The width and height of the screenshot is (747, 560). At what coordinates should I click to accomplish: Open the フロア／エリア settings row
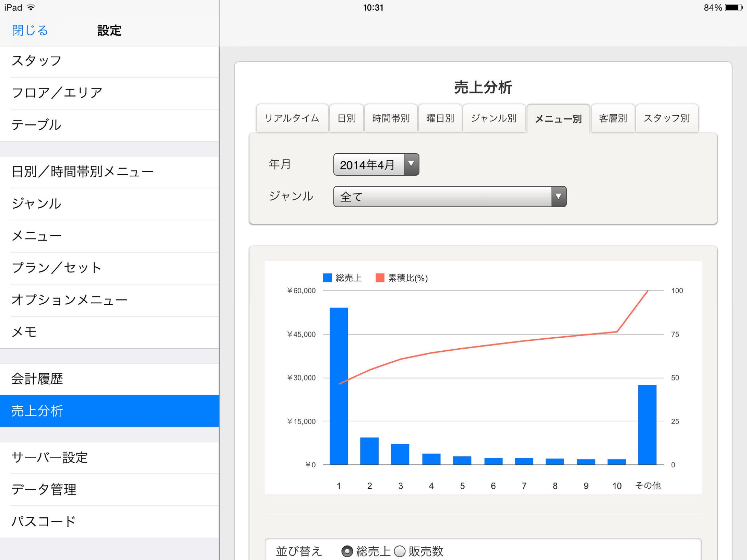pyautogui.click(x=109, y=93)
